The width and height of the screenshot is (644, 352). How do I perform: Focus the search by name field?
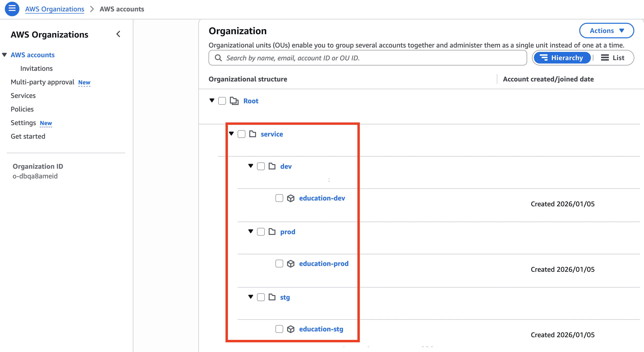[368, 58]
